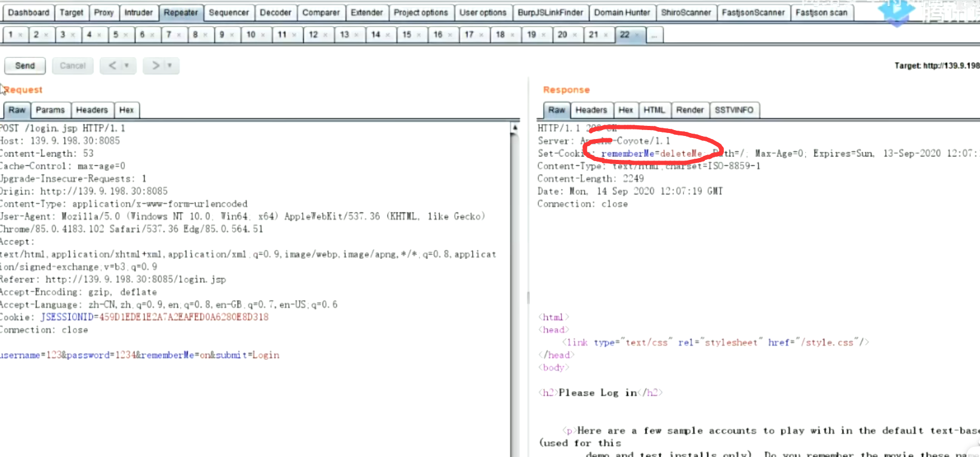Show request Headers view
The image size is (980, 457).
click(x=92, y=110)
